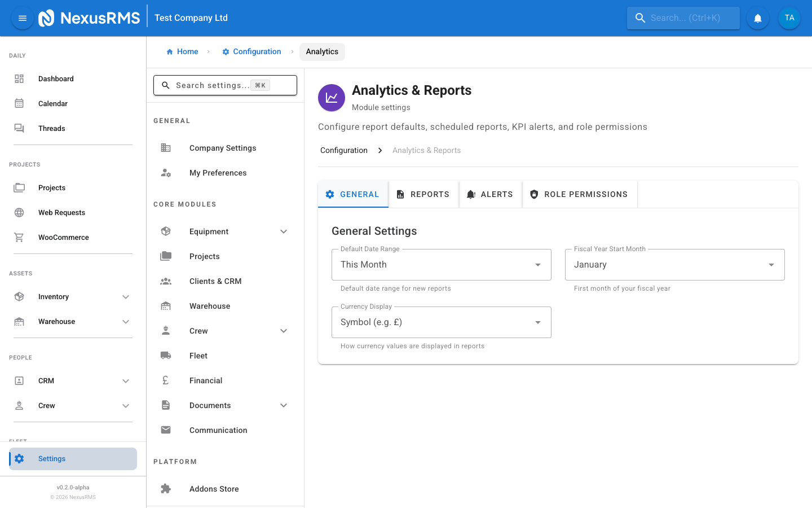Click the Home breadcrumb link
Viewport: 812px width, 508px height.
(182, 51)
